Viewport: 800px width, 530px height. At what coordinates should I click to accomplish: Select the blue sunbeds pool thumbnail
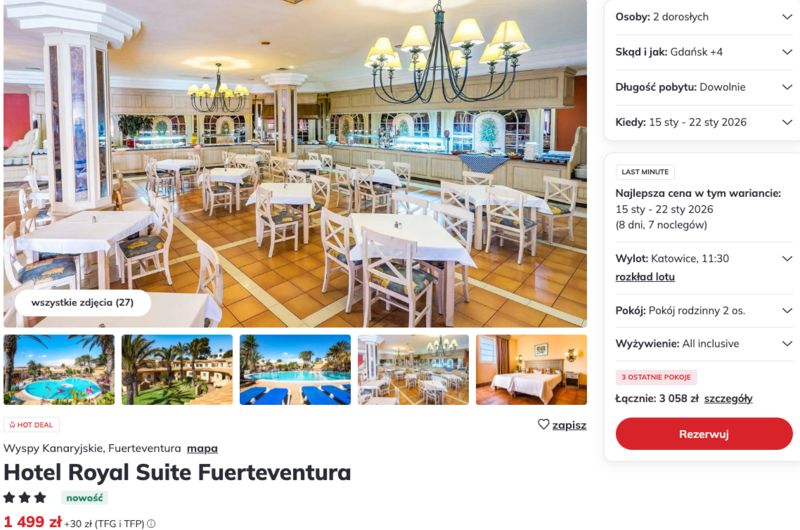295,369
